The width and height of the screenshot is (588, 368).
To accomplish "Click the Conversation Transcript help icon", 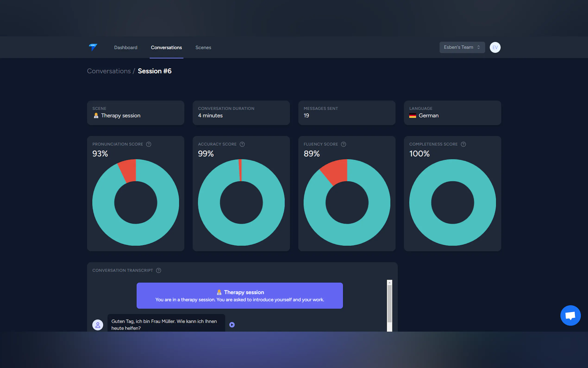I will coord(159,270).
